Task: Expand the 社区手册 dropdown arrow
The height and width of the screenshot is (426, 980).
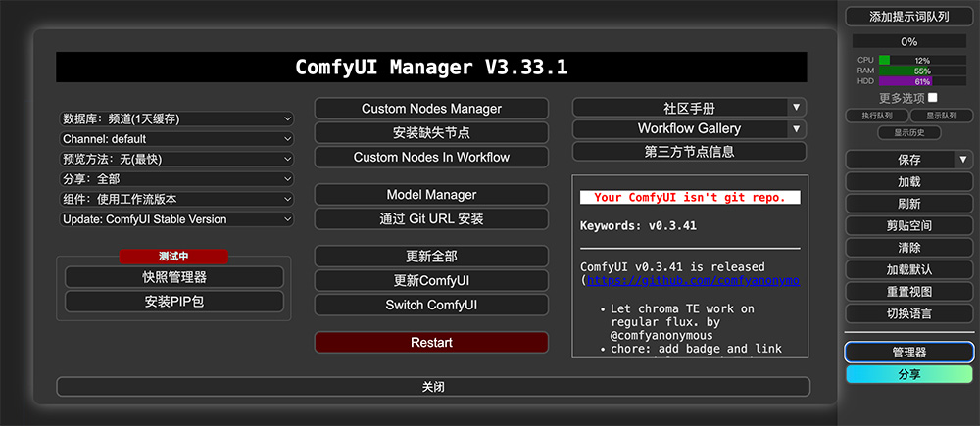Action: tap(796, 108)
